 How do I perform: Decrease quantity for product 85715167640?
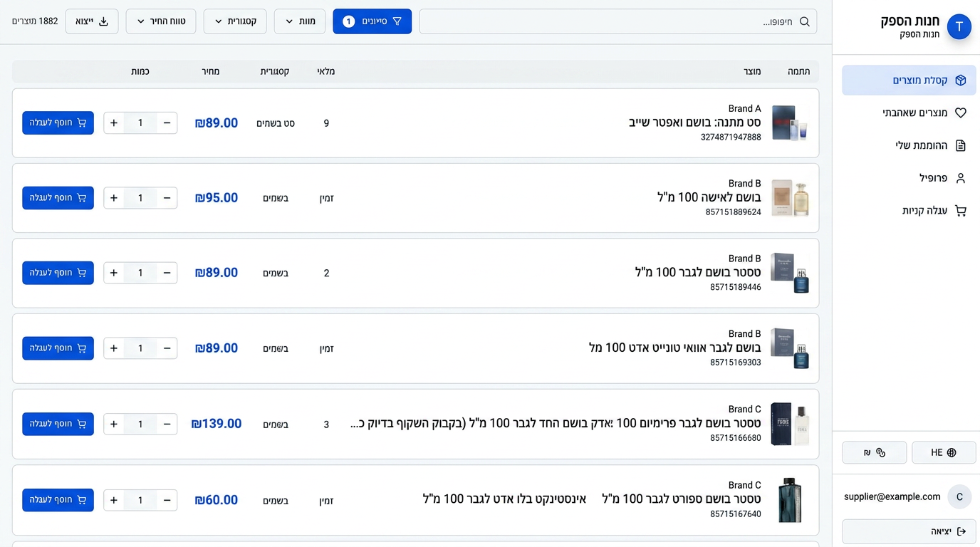point(167,501)
